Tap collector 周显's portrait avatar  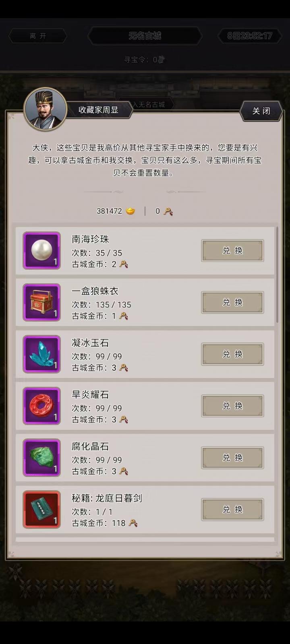(45, 109)
